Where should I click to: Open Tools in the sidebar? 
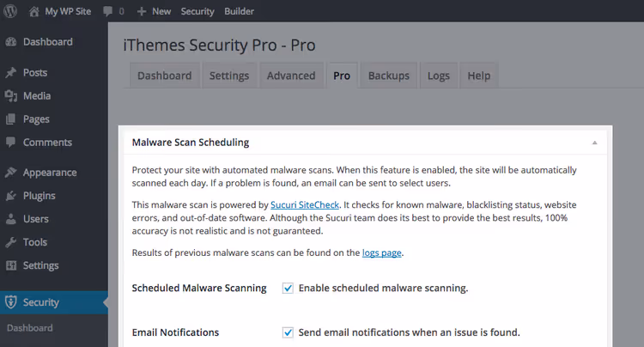click(x=35, y=242)
